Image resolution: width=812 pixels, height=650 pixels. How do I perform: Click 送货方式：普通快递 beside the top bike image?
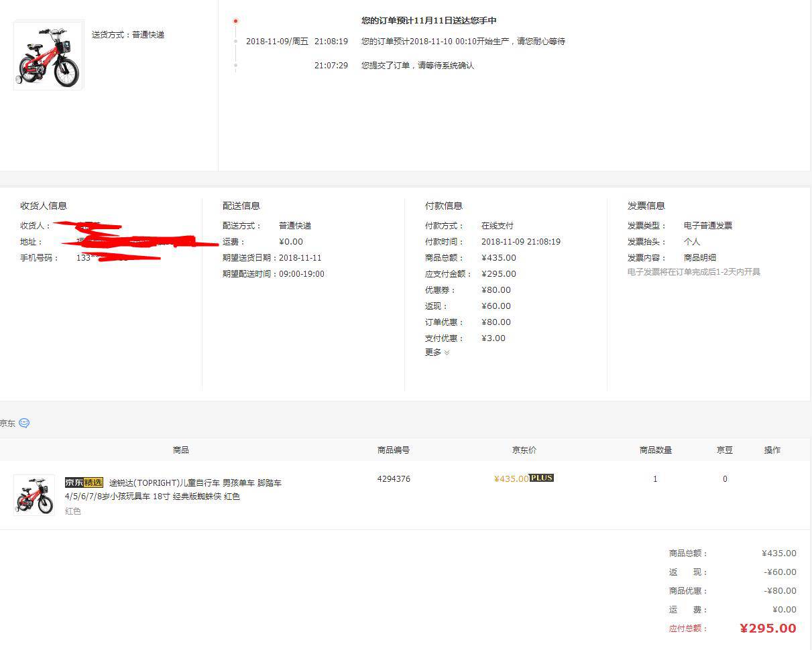point(128,35)
